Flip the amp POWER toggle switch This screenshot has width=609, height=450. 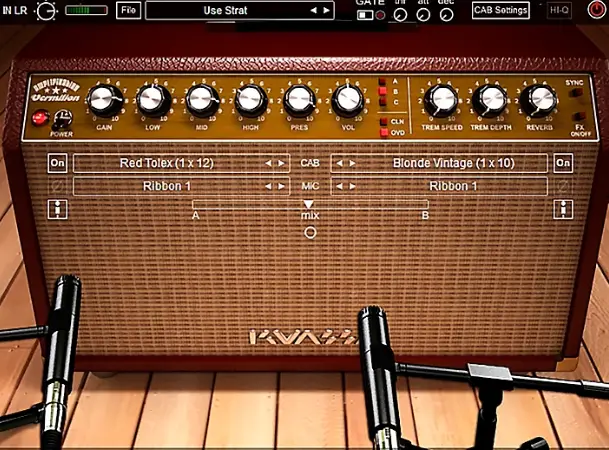pyautogui.click(x=63, y=120)
